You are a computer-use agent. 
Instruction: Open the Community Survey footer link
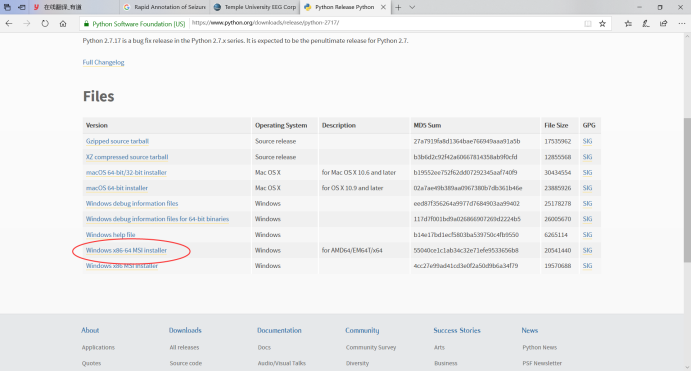pyautogui.click(x=371, y=348)
